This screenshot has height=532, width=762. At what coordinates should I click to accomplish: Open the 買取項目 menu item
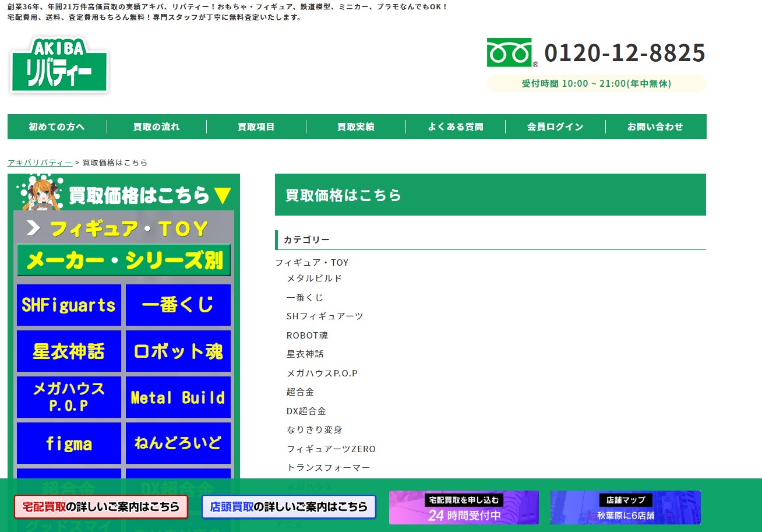(256, 126)
